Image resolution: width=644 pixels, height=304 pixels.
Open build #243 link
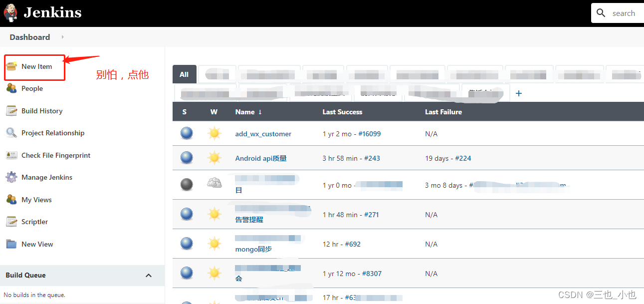point(372,158)
